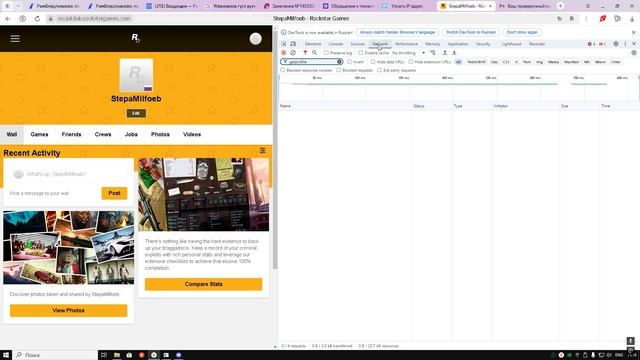The height and width of the screenshot is (360, 640).
Task: Stop recording network log
Action: tap(284, 53)
